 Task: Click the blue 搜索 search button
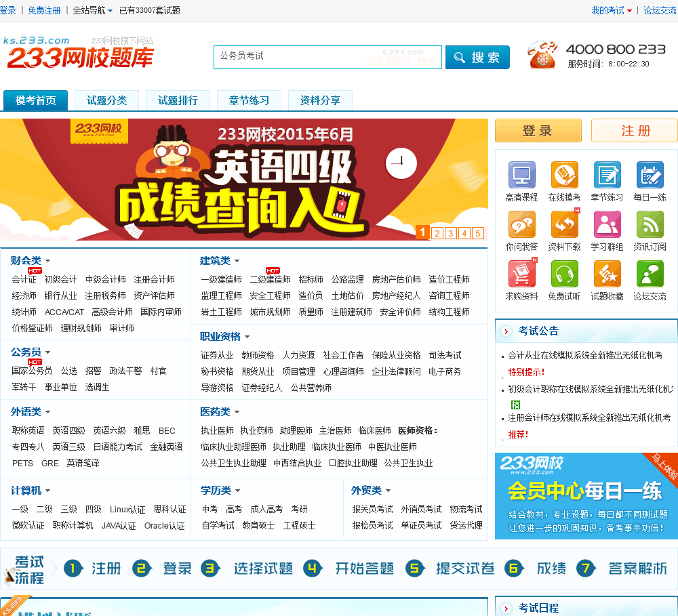477,57
